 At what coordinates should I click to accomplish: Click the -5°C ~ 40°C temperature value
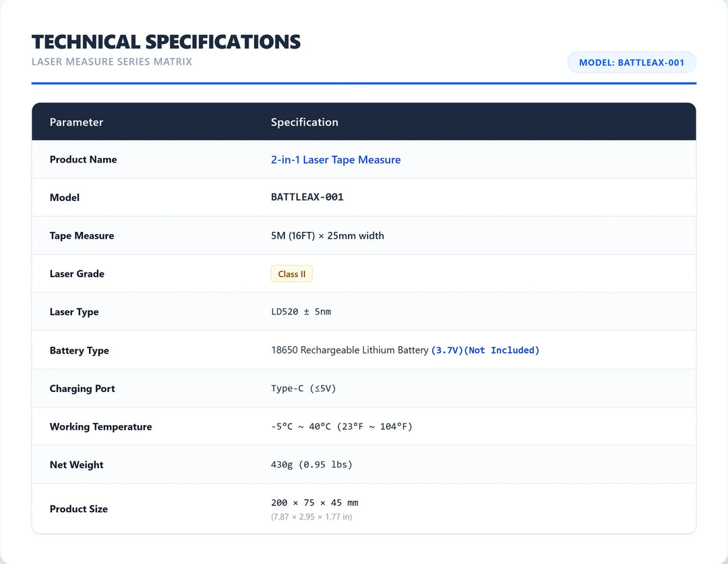[301, 426]
